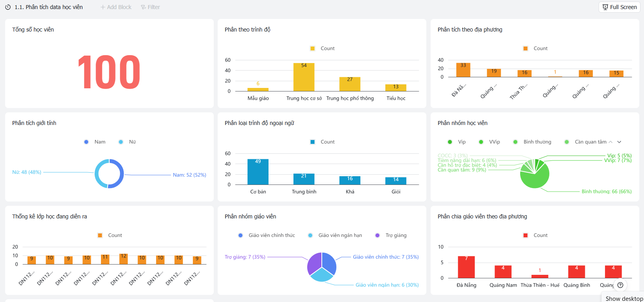Image resolution: width=644 pixels, height=302 pixels.
Task: Click the Tiểu học bar (13)
Action: tap(396, 88)
